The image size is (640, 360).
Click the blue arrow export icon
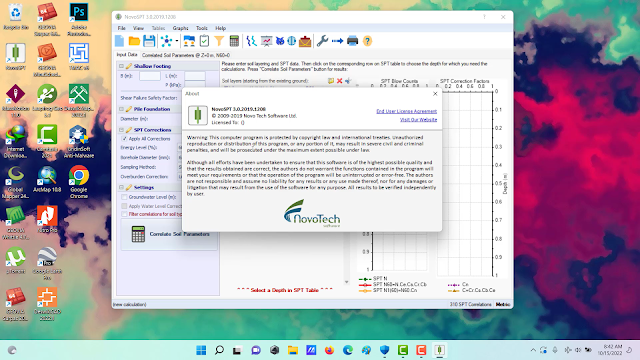337,41
